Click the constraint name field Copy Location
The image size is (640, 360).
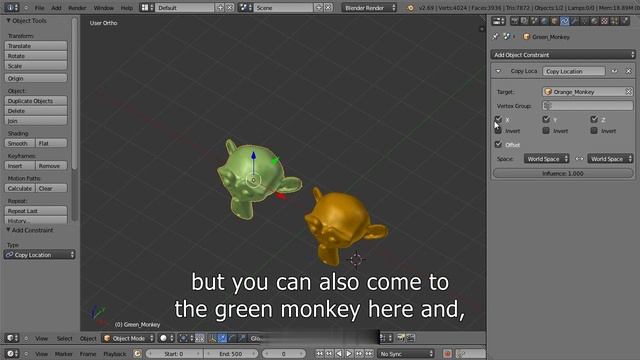point(573,71)
